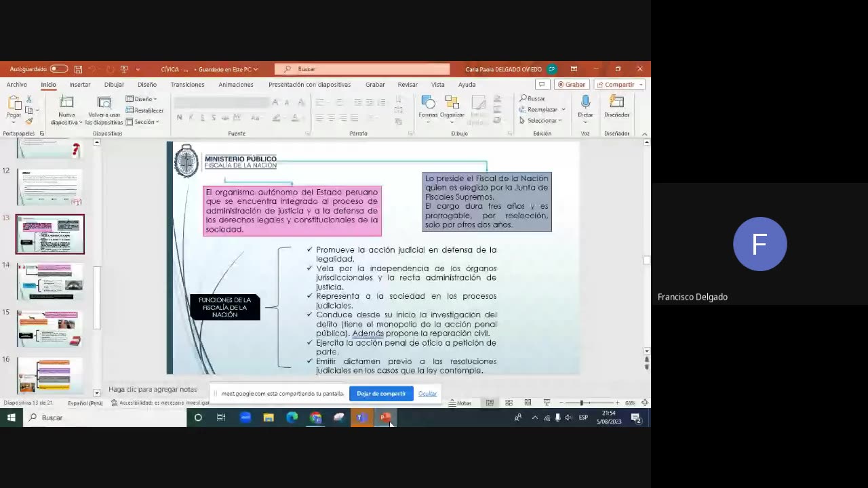Click the zoom out minus button
Image resolution: width=868 pixels, height=488 pixels.
(561, 403)
